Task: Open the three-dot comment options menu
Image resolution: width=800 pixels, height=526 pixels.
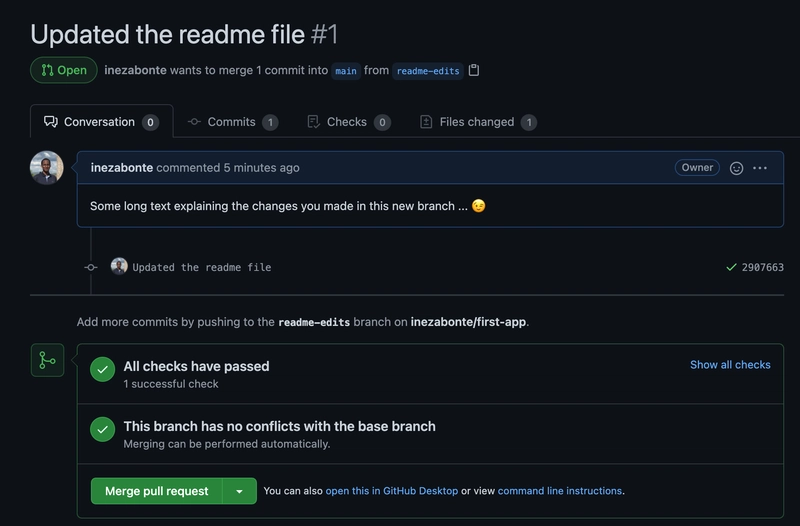Action: click(760, 168)
